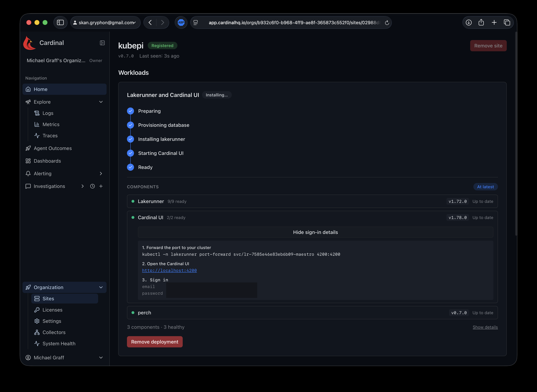Click the perch v0.7.0 version tag
The width and height of the screenshot is (537, 392).
point(459,313)
